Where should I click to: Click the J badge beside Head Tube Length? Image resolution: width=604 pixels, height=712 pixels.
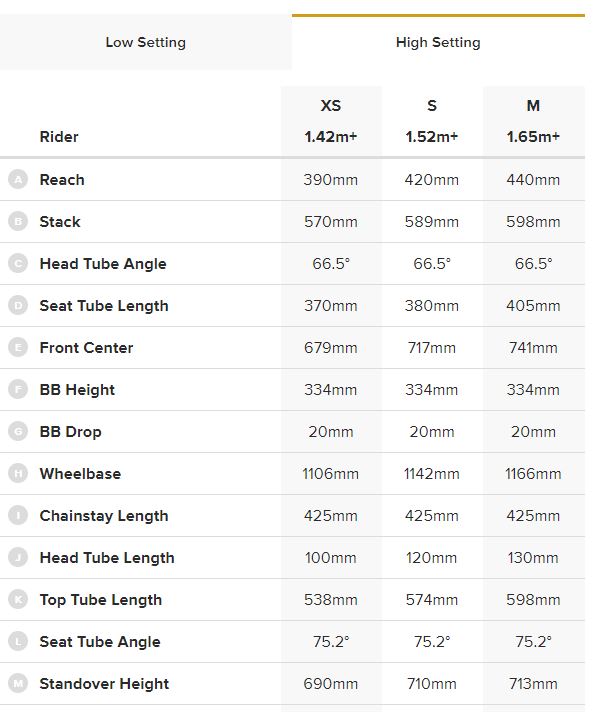coord(17,558)
